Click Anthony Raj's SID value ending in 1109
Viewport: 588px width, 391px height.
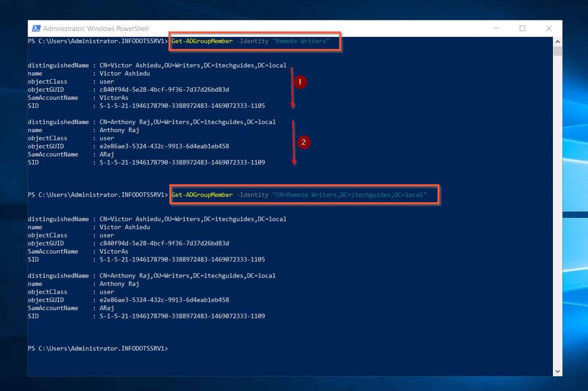[x=182, y=162]
